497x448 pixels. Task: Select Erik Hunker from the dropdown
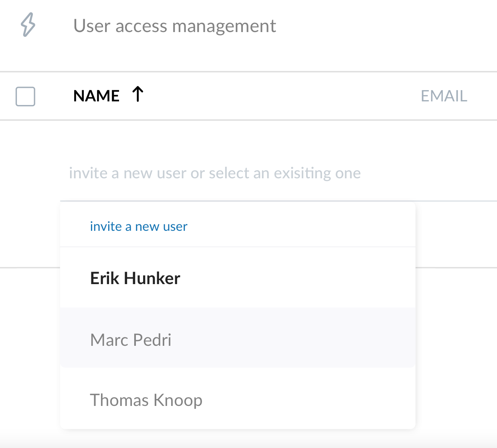click(x=238, y=278)
